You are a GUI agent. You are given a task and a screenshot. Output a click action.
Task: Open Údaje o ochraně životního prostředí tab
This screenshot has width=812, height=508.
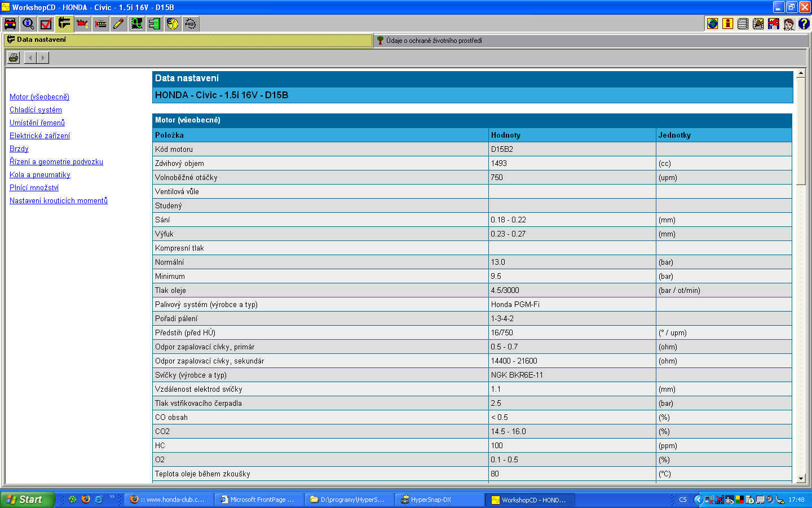[434, 41]
